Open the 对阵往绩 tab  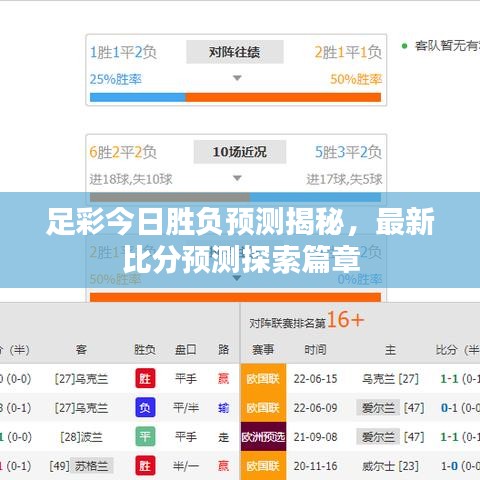coord(235,52)
